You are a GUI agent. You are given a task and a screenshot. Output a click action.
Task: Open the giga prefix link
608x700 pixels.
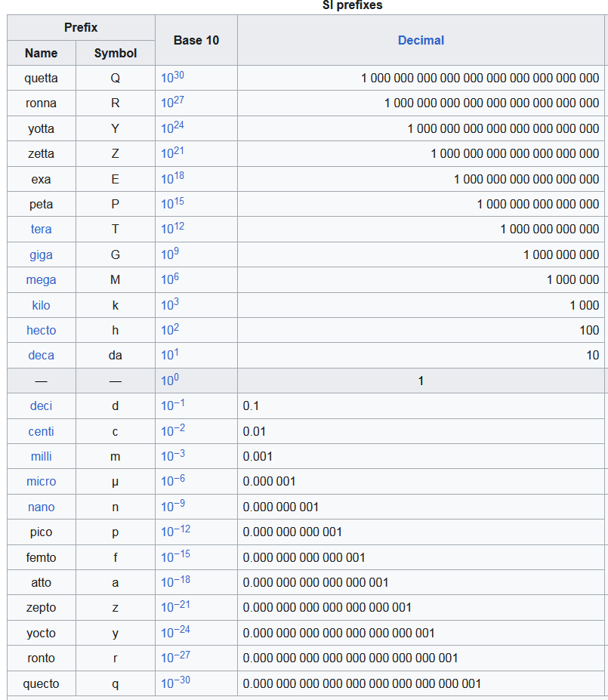coord(41,255)
